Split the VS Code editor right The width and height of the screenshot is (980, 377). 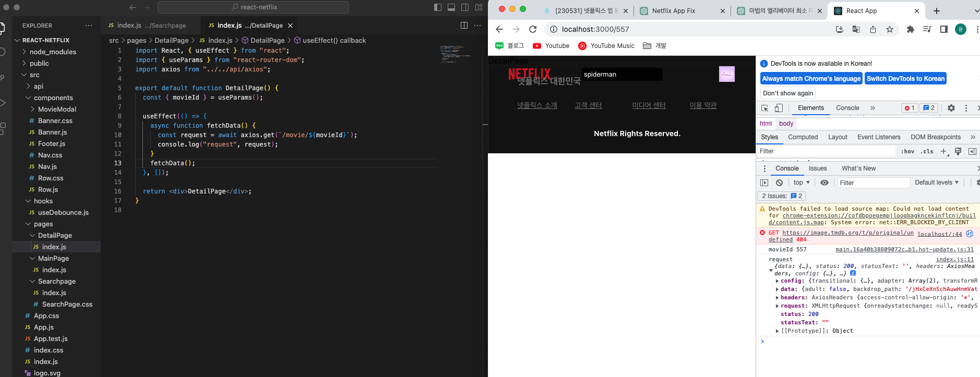464,25
